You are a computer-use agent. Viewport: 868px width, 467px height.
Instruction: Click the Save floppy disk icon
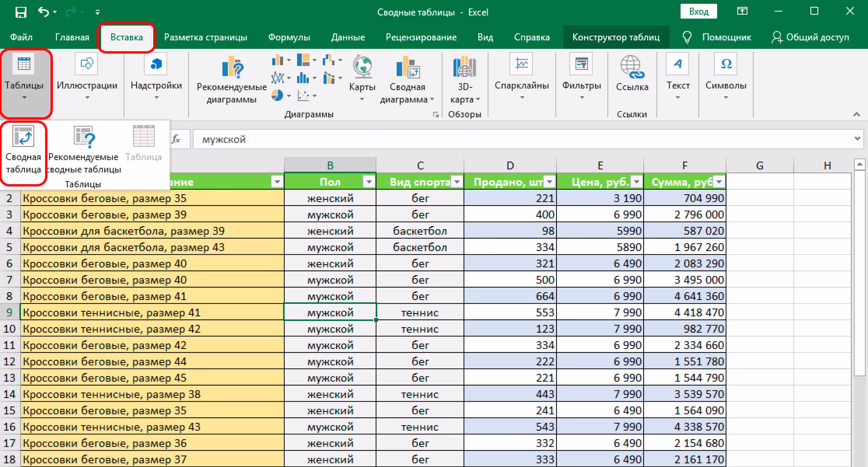click(21, 12)
